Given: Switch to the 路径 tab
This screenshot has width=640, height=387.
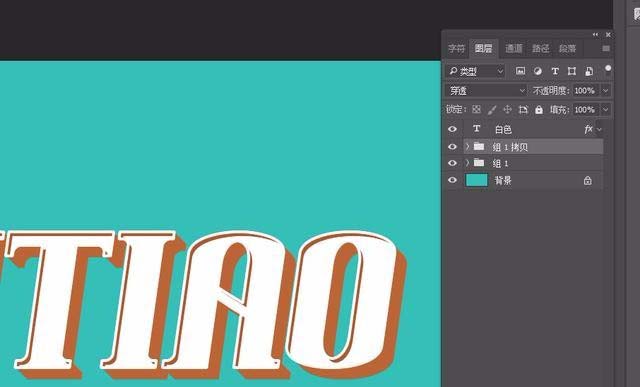Looking at the screenshot, I should (x=540, y=49).
